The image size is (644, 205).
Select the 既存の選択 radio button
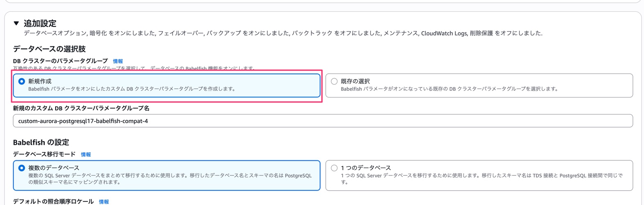pos(334,82)
